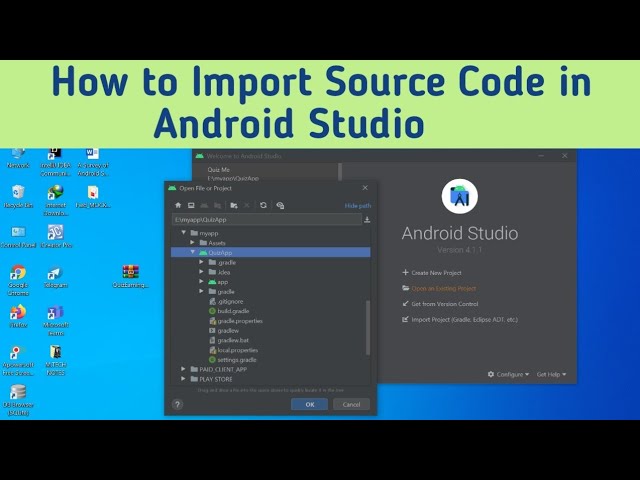Viewport: 640px width, 480px height.
Task: Click the desktop directory toolbar icon
Action: click(191, 205)
